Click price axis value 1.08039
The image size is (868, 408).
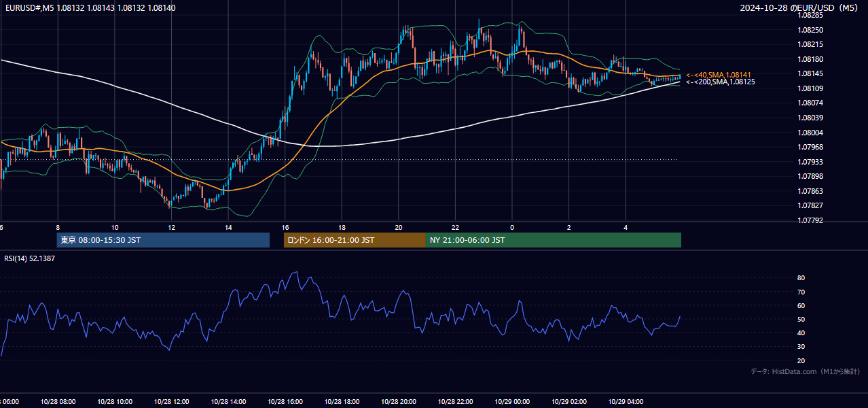point(811,118)
